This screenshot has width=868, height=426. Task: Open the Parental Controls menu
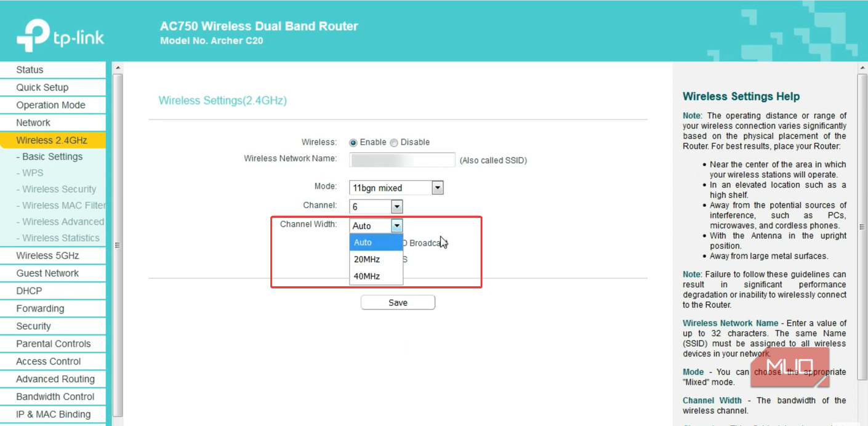(x=53, y=344)
